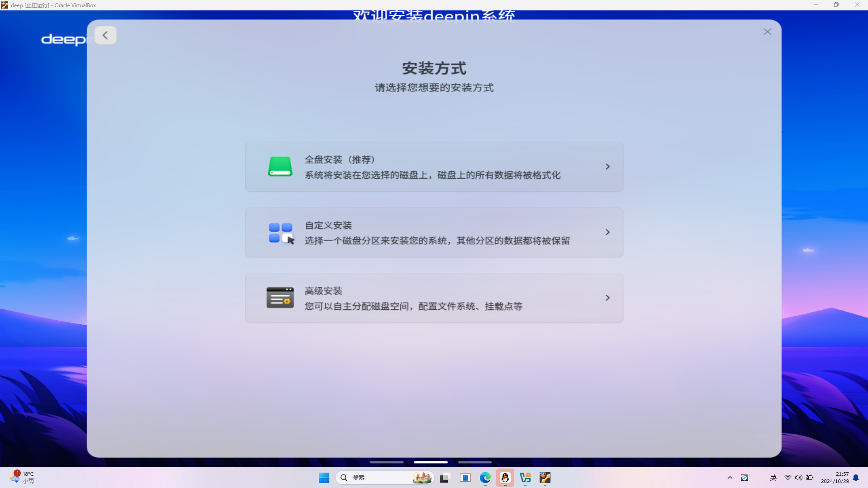Screen dimensions: 868x488
Task: Restore down the VirtualBox window
Action: [836, 5]
